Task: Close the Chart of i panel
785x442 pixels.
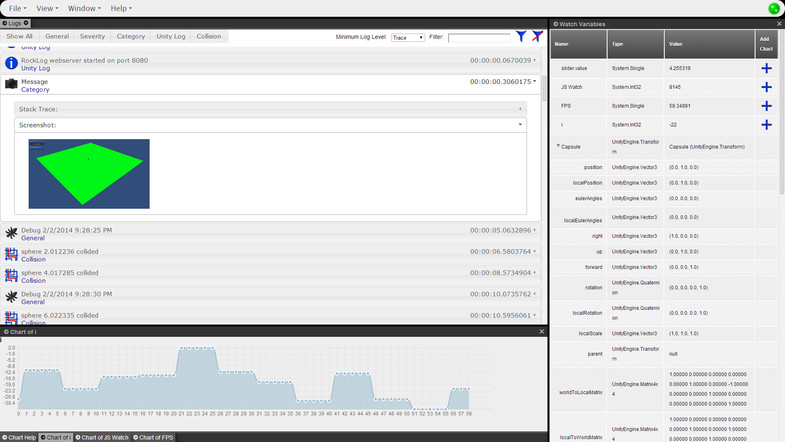Action: [x=541, y=331]
